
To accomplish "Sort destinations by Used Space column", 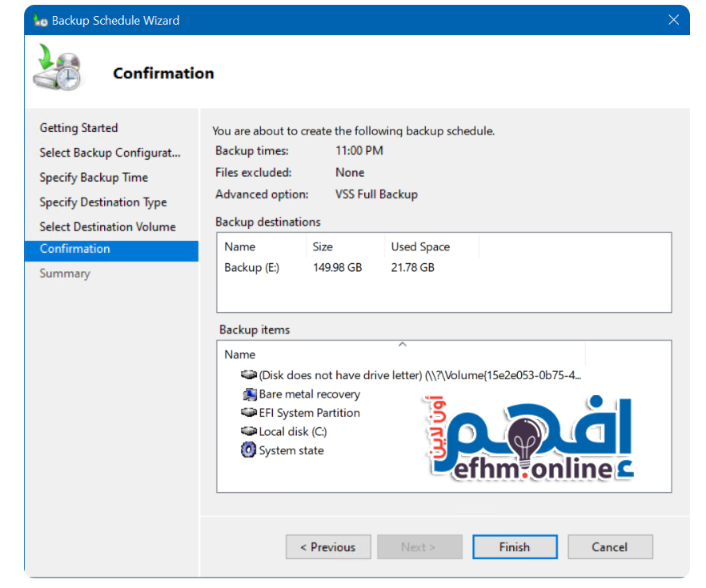I will click(420, 246).
